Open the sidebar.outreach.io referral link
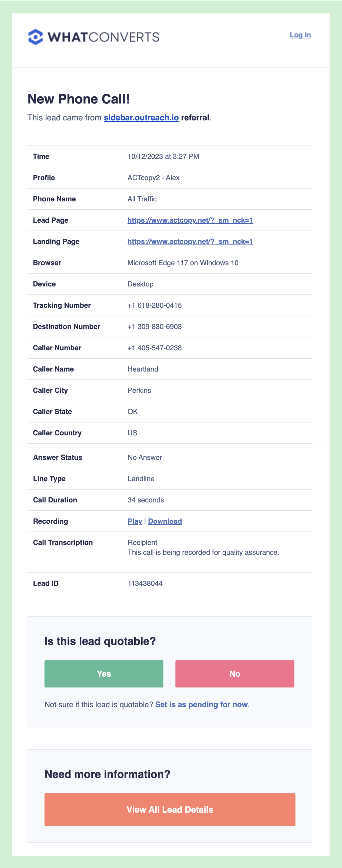The width and height of the screenshot is (342, 868). [141, 118]
